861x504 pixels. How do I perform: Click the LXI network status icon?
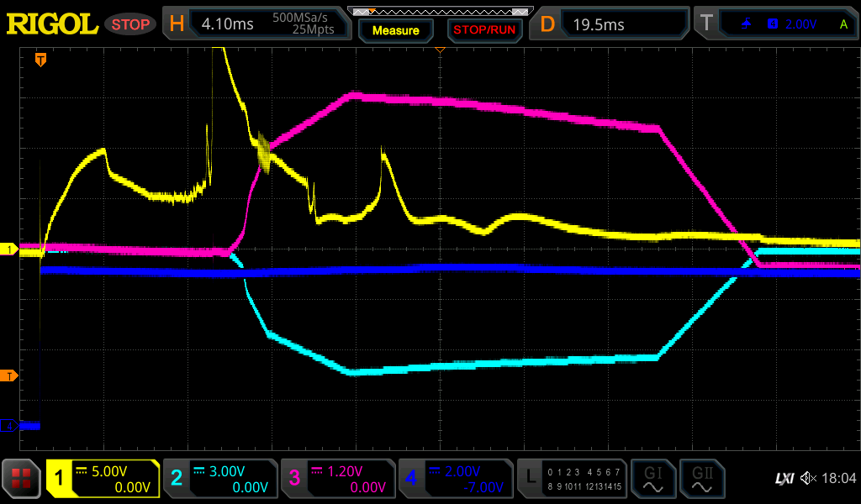[784, 479]
